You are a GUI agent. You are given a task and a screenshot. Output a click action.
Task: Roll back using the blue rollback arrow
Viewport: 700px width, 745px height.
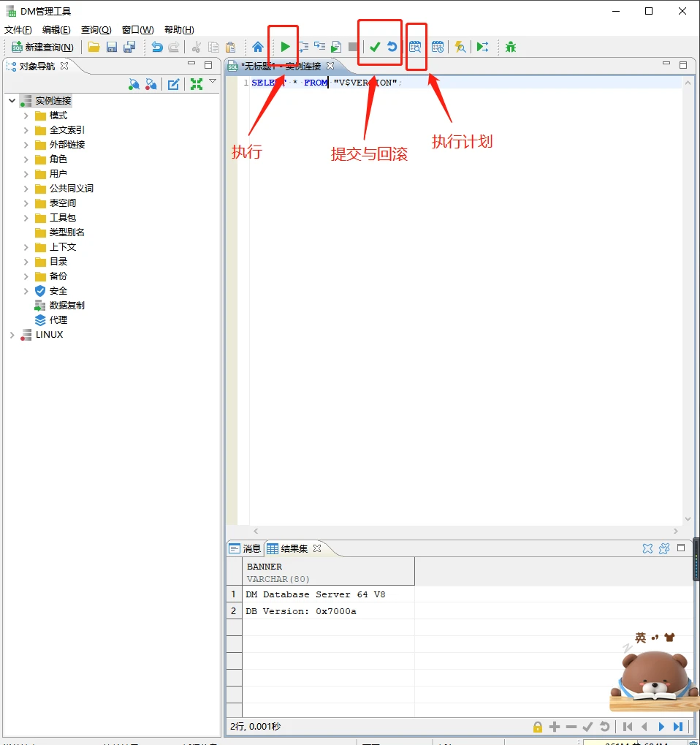(392, 47)
